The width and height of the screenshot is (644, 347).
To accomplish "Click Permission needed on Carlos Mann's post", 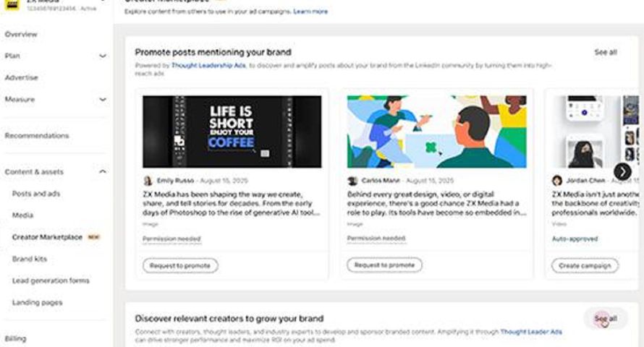I will point(376,239).
